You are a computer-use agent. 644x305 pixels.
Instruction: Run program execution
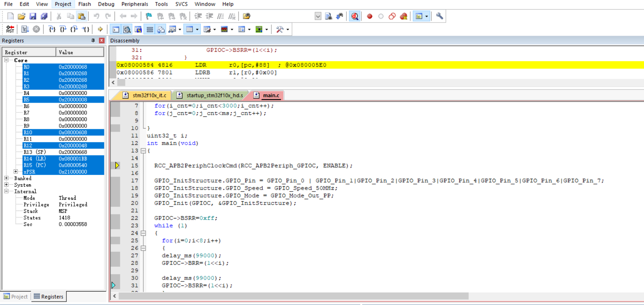click(x=25, y=29)
